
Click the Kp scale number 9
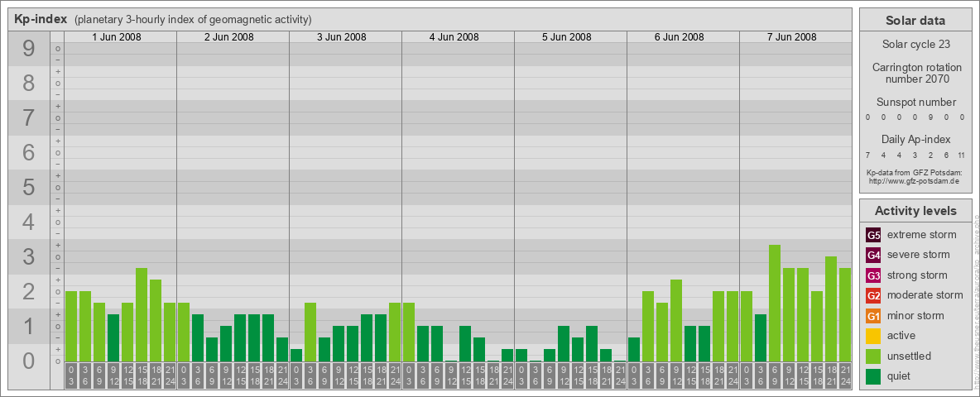pos(29,48)
